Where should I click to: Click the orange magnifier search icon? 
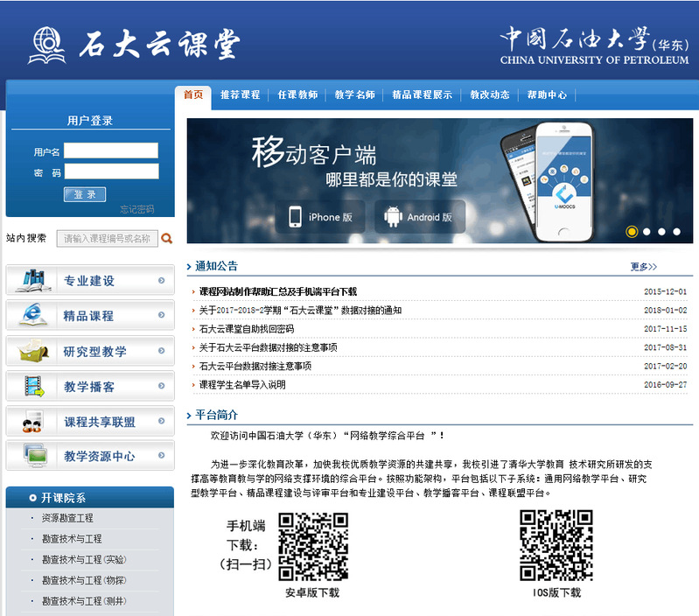[167, 239]
